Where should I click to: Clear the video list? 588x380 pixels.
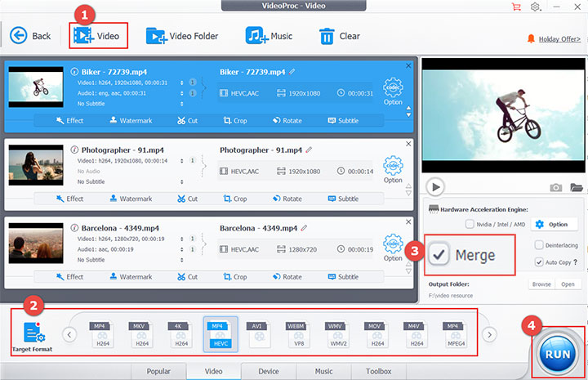(x=340, y=36)
